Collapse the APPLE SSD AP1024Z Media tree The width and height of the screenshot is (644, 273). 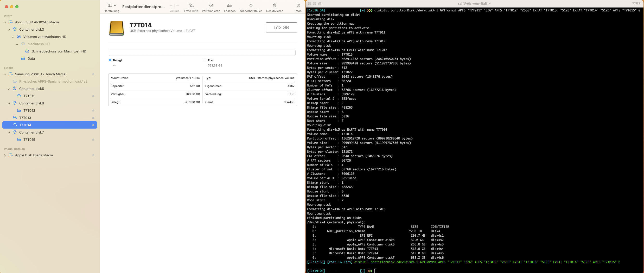click(5, 22)
